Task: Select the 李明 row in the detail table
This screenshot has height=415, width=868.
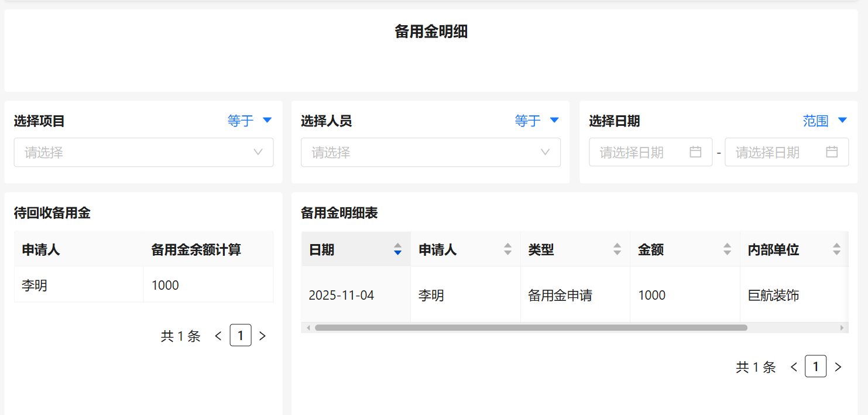Action: [465, 295]
